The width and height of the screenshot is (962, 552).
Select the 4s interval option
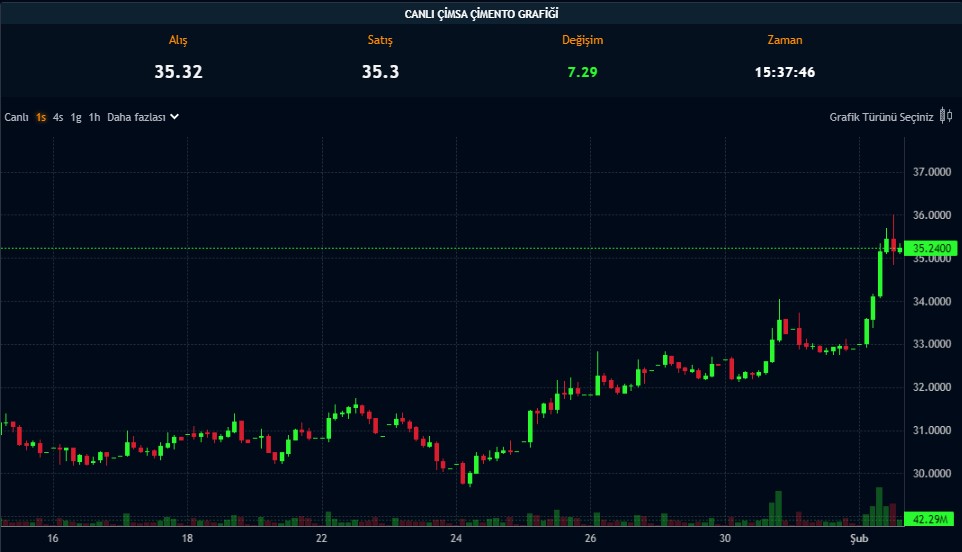tap(58, 117)
